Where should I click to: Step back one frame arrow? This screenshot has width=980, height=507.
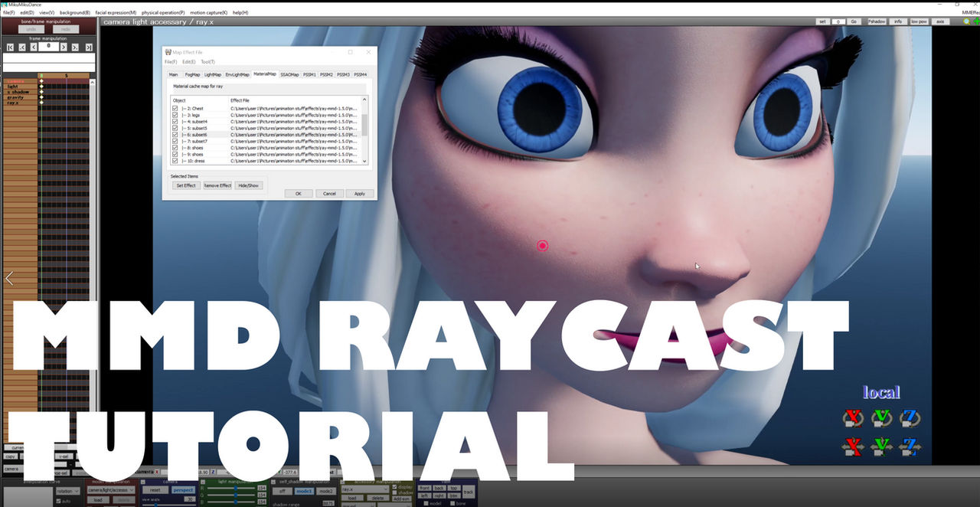click(x=34, y=47)
